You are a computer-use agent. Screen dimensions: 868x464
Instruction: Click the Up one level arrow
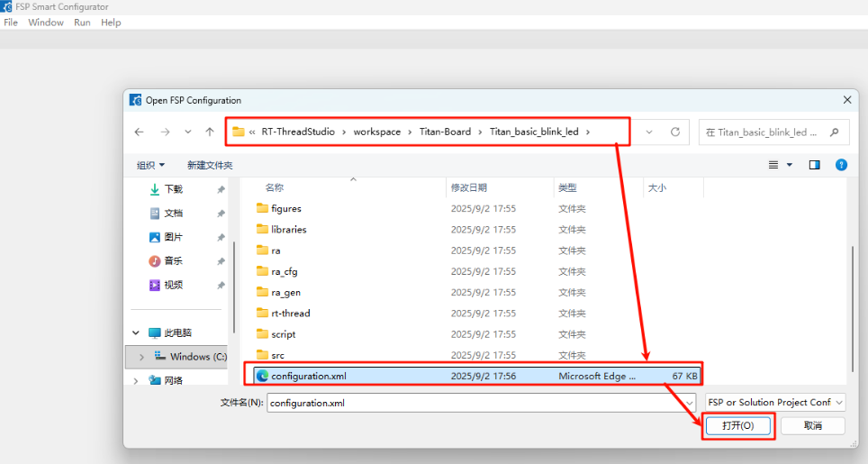click(210, 132)
